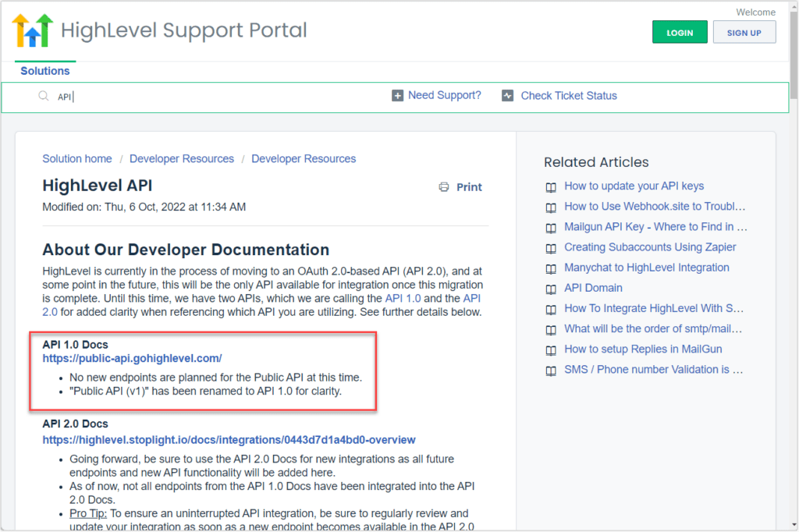This screenshot has width=799, height=532.
Task: Click book icon next to 'How to Use Webhook.site'
Action: click(551, 207)
